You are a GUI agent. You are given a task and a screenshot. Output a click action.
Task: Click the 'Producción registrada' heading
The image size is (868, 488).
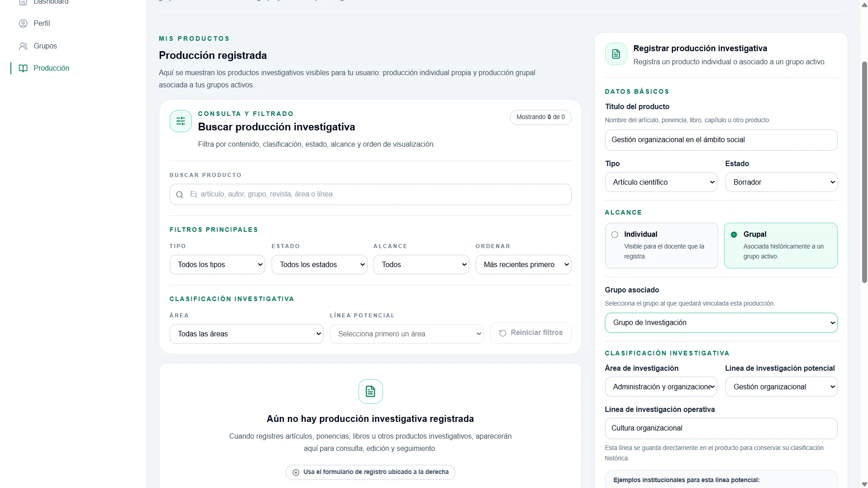(213, 56)
